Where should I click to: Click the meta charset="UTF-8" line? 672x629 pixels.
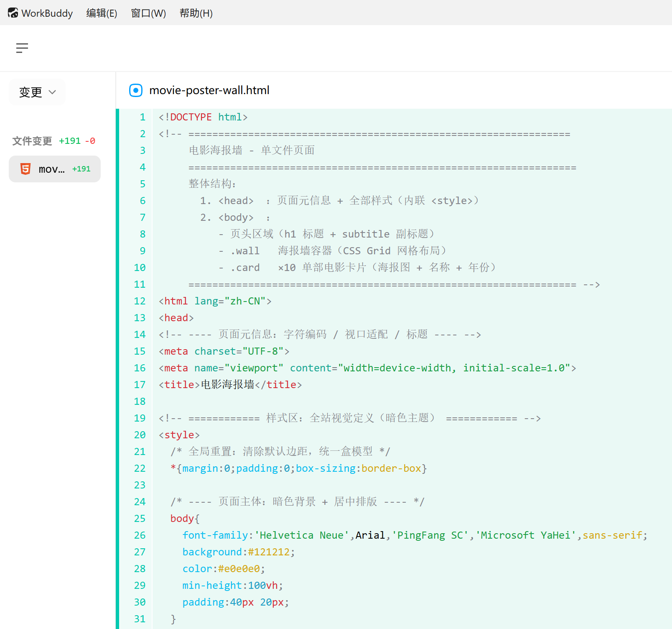224,351
